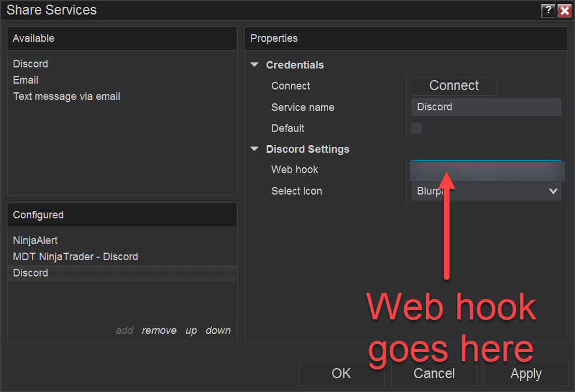This screenshot has width=575, height=392.
Task: Click the Cancel button
Action: pyautogui.click(x=434, y=373)
